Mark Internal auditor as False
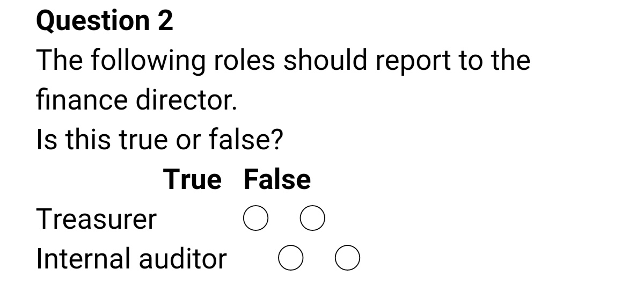 tap(348, 258)
